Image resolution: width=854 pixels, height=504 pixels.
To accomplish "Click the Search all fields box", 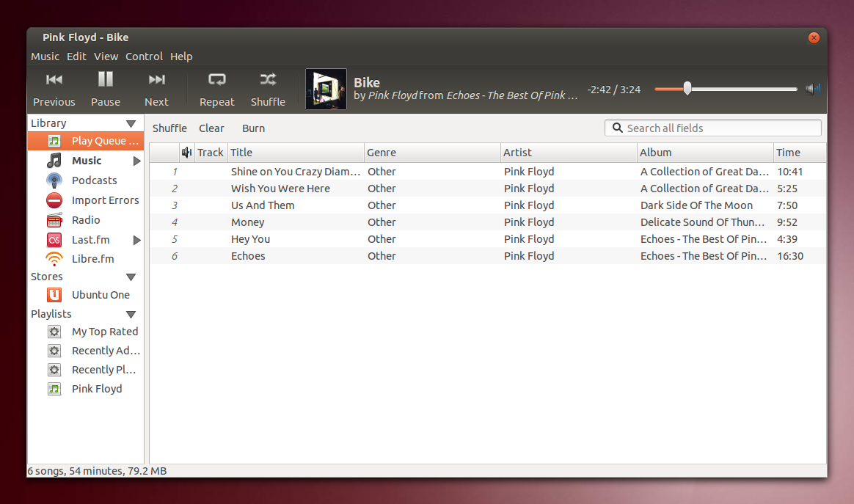I will click(x=712, y=128).
